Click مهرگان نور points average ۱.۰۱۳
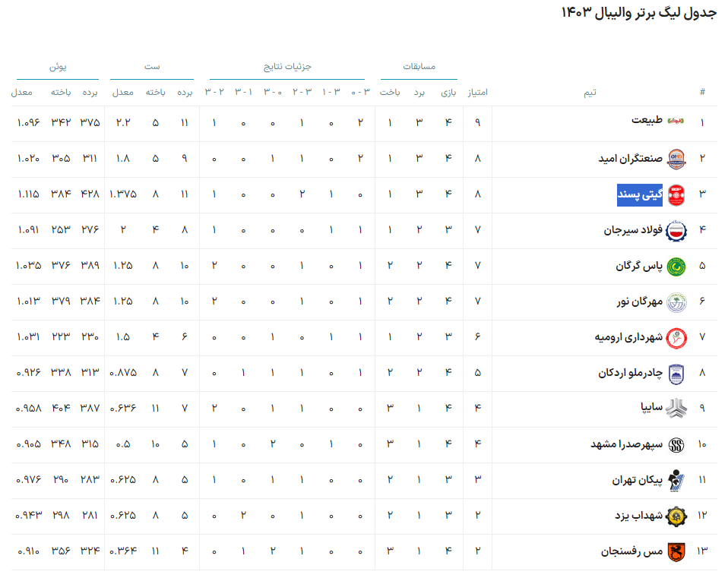 (28, 302)
